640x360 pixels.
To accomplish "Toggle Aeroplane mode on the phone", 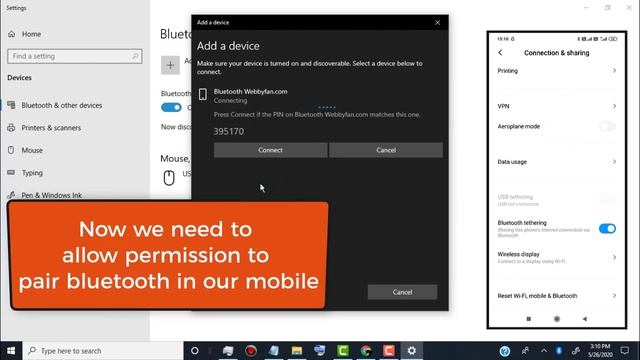I will 607,126.
